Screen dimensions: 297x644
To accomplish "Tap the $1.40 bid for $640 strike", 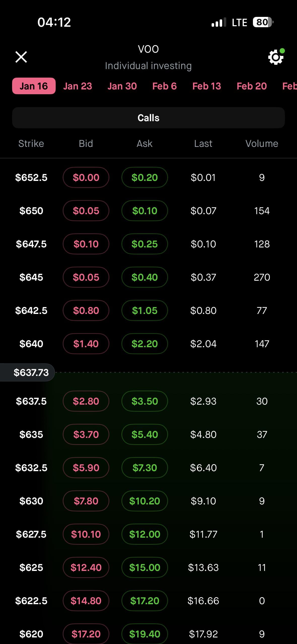I will [86, 344].
